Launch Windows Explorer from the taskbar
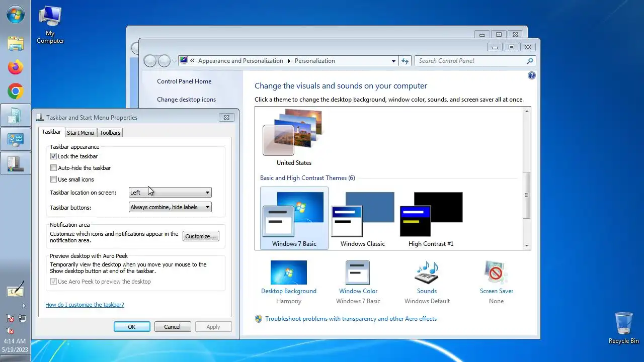The height and width of the screenshot is (362, 644). click(x=16, y=43)
